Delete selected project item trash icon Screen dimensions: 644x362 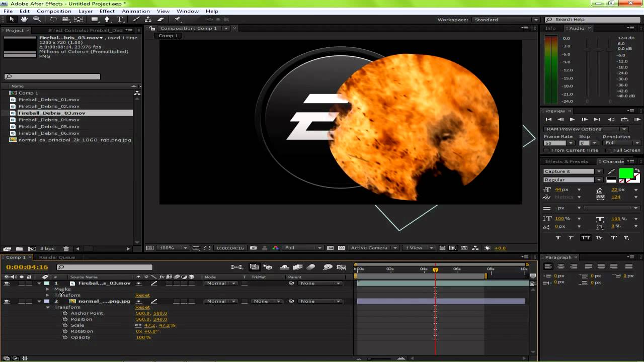coord(66,248)
